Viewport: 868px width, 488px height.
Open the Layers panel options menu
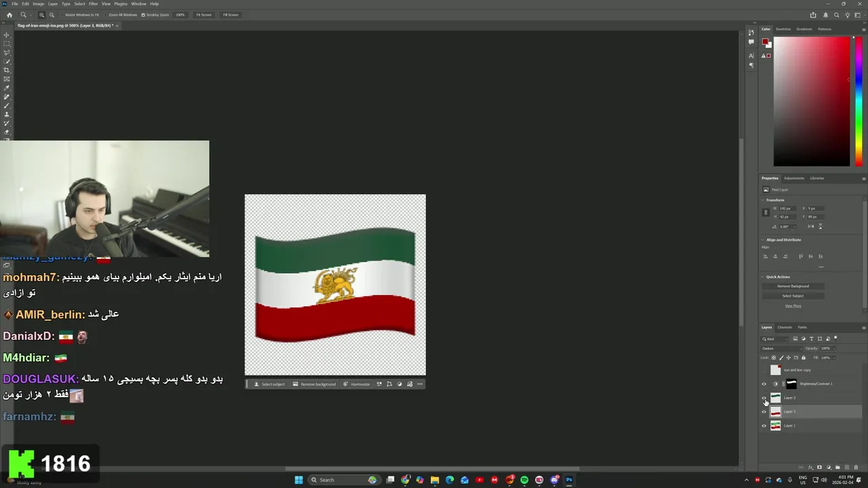tap(863, 327)
